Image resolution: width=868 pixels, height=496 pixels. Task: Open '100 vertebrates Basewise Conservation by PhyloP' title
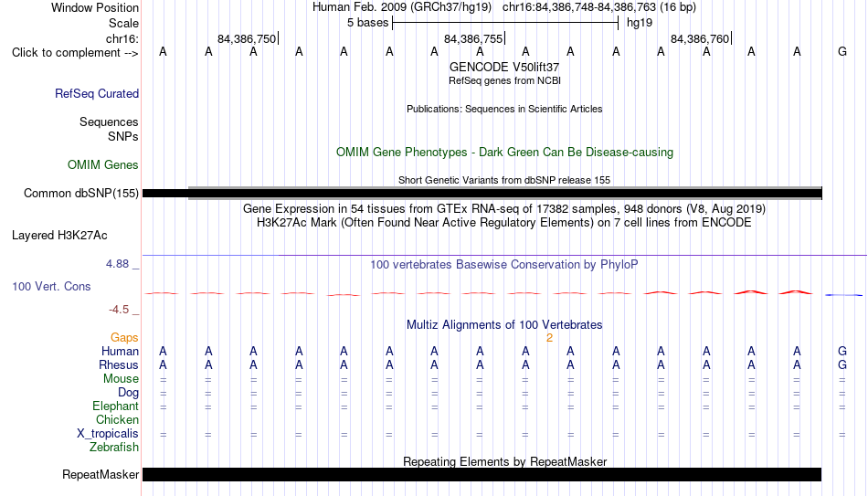[x=504, y=265]
